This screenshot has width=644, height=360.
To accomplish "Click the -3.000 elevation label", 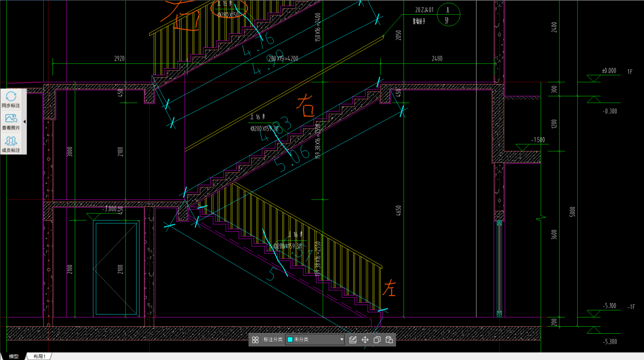I will 110,209.
